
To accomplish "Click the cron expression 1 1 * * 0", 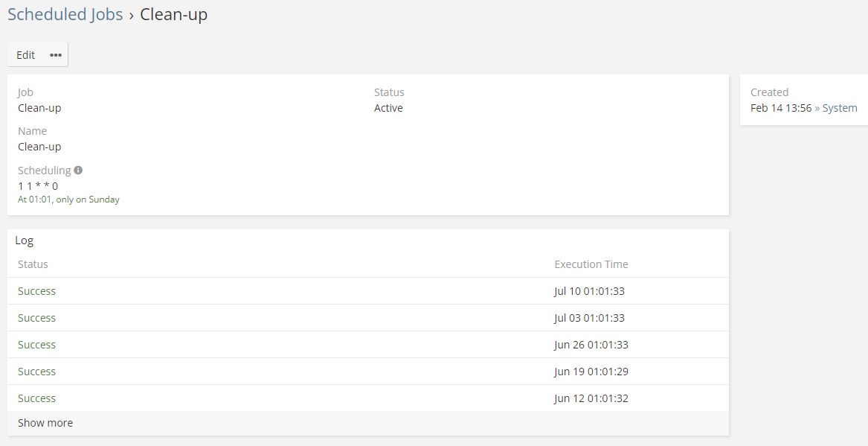I will [38, 186].
